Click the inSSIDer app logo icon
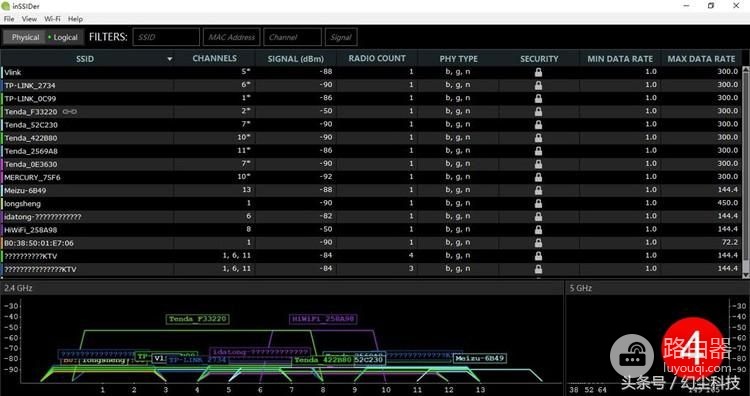The image size is (750, 396). click(x=6, y=6)
